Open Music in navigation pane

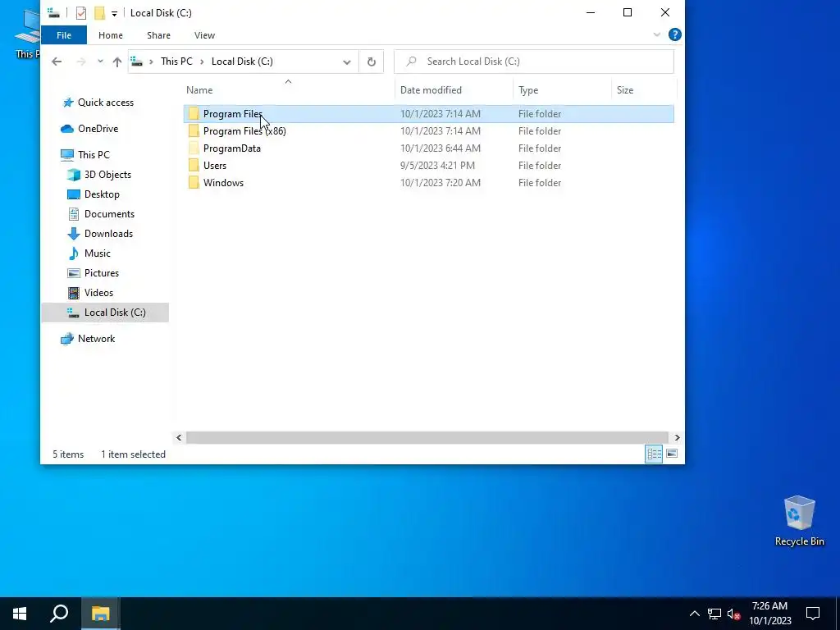click(98, 253)
